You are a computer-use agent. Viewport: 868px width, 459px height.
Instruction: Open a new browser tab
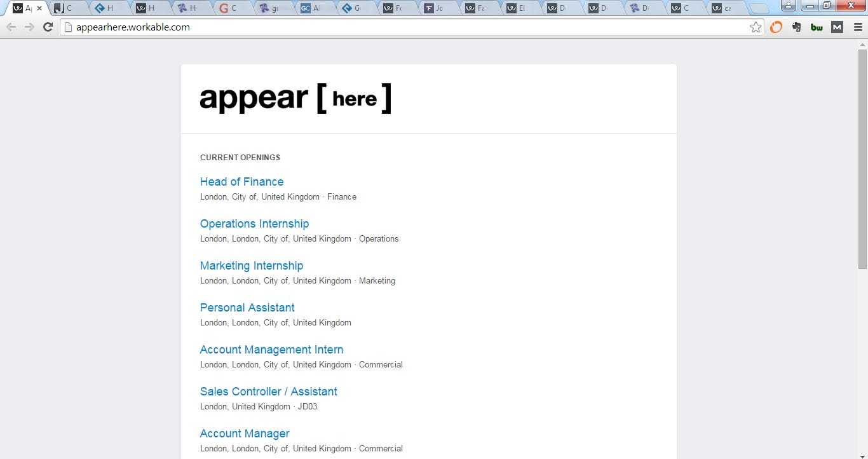761,8
